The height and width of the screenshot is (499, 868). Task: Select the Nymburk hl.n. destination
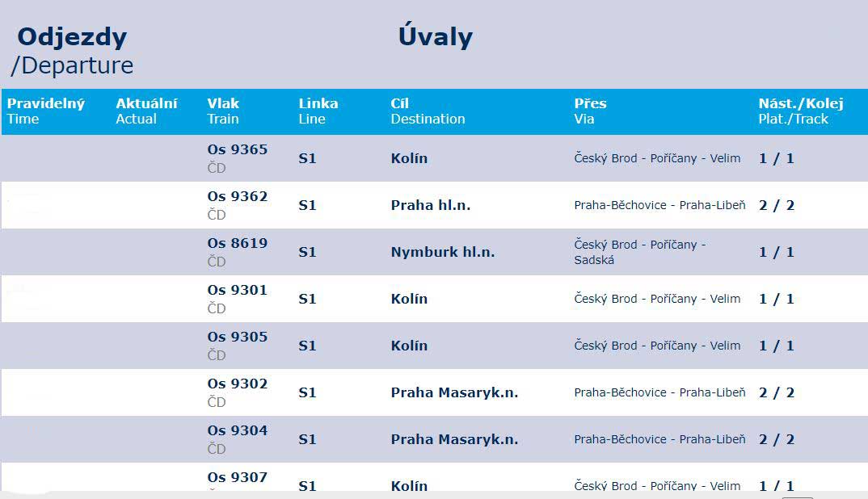(443, 252)
